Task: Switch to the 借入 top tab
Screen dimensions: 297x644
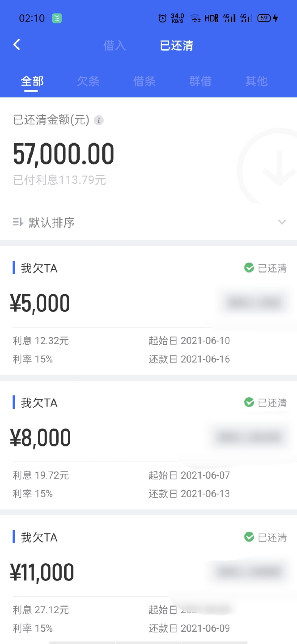Action: pyautogui.click(x=114, y=45)
